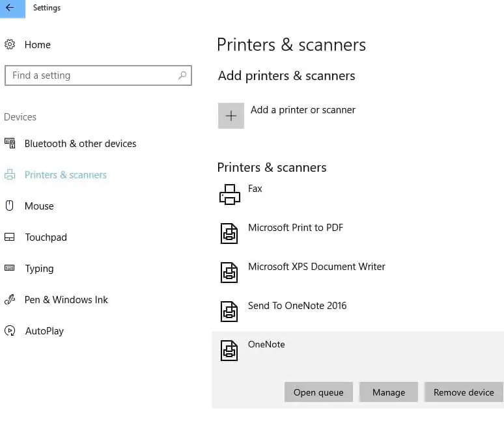Focus the Find a setting search box
Viewport: 504px width, 430px height.
(91, 75)
